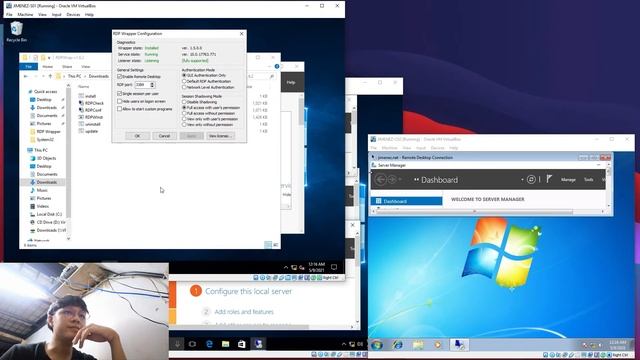The width and height of the screenshot is (640, 360).
Task: Select 3D Objects under This PC
Action: (46, 158)
